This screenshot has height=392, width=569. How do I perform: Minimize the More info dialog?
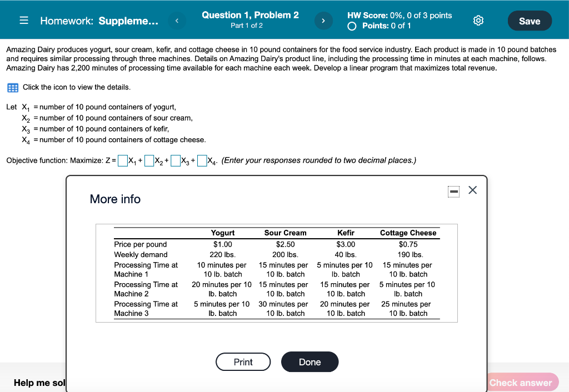coord(453,190)
